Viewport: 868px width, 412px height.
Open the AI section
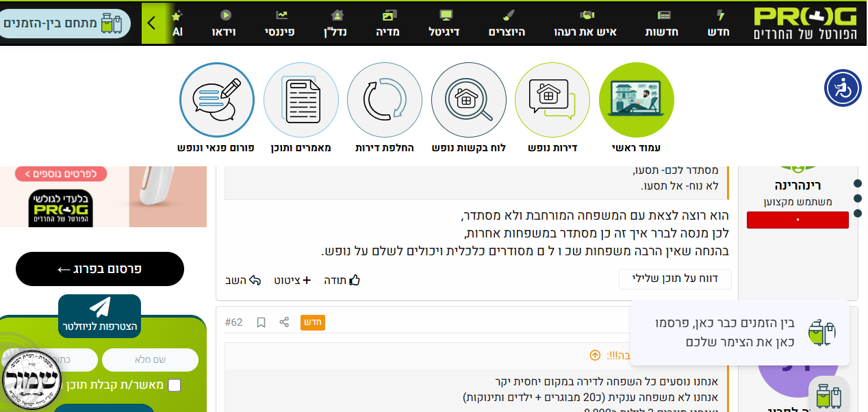click(177, 23)
